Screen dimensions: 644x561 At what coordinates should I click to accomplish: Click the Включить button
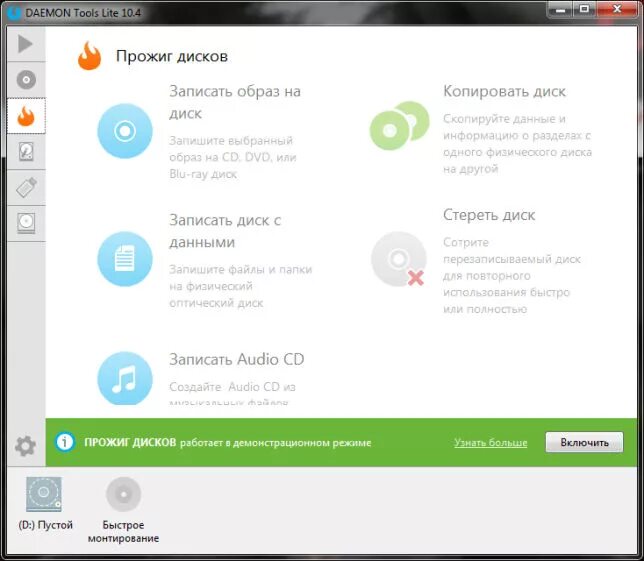click(584, 442)
